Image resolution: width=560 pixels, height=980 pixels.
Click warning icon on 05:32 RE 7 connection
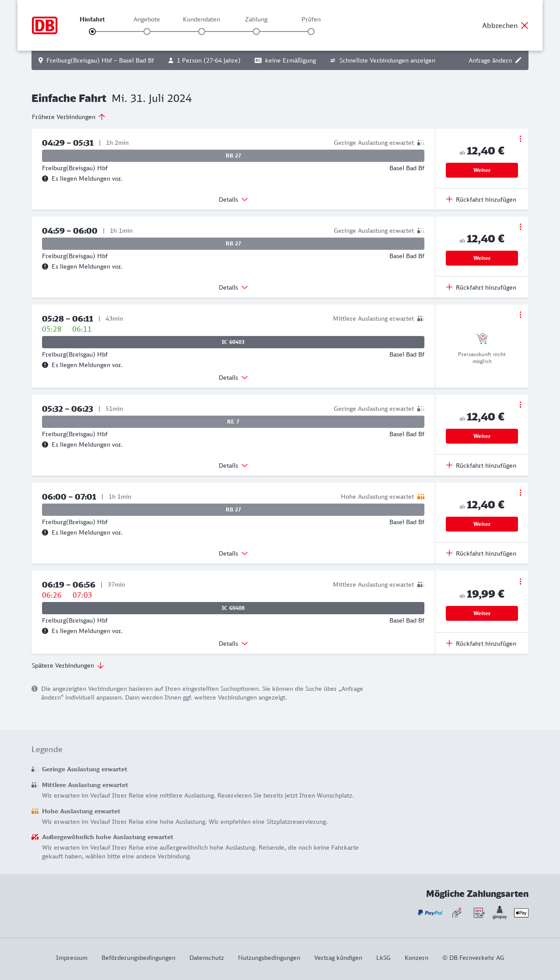click(x=45, y=444)
